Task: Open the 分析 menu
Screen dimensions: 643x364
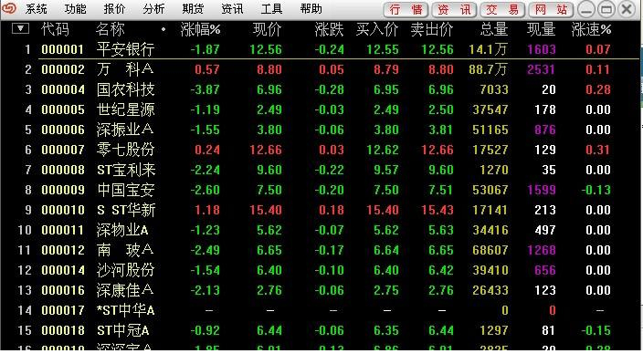Action: coord(153,8)
